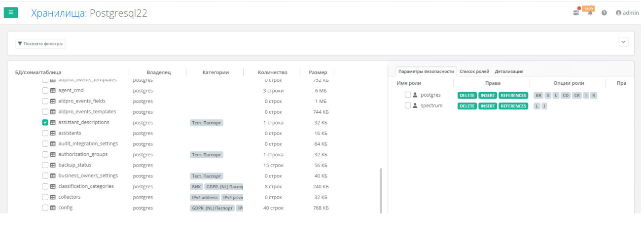Check the backup_status checkbox

coord(45,165)
